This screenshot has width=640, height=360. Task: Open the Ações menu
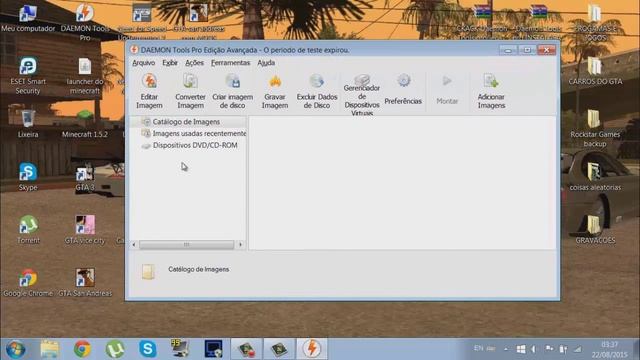coord(194,63)
